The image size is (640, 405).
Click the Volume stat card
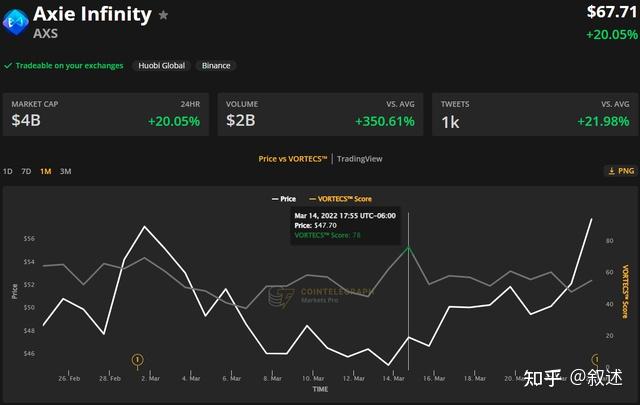pos(320,114)
